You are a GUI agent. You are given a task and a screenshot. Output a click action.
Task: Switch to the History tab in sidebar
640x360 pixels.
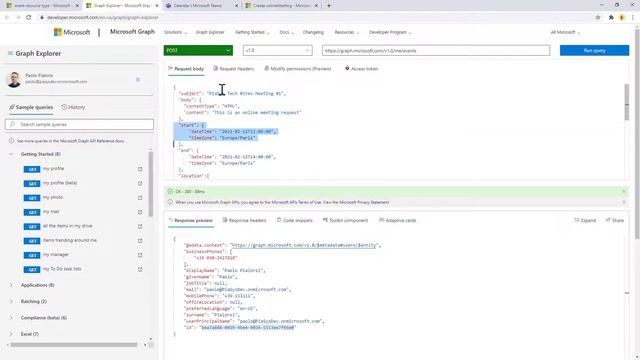click(x=73, y=107)
